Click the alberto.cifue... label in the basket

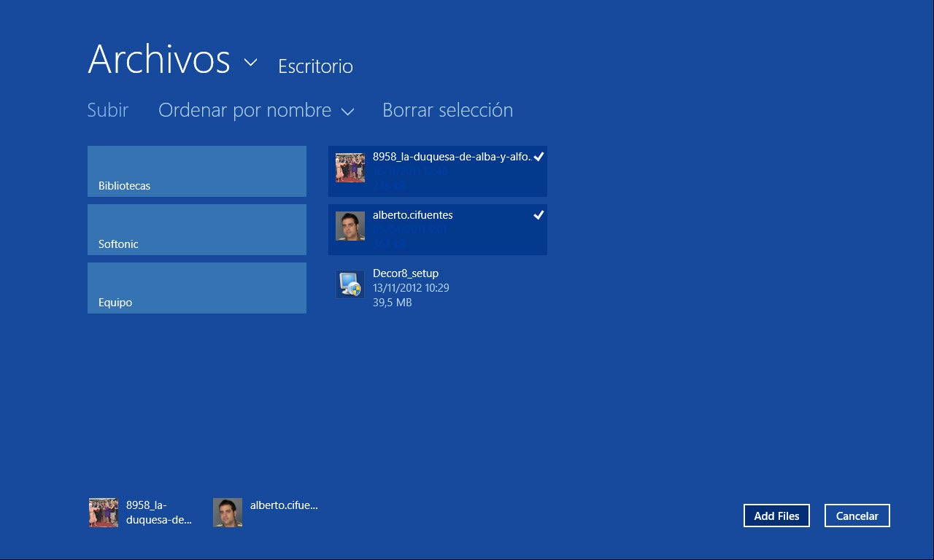point(284,505)
